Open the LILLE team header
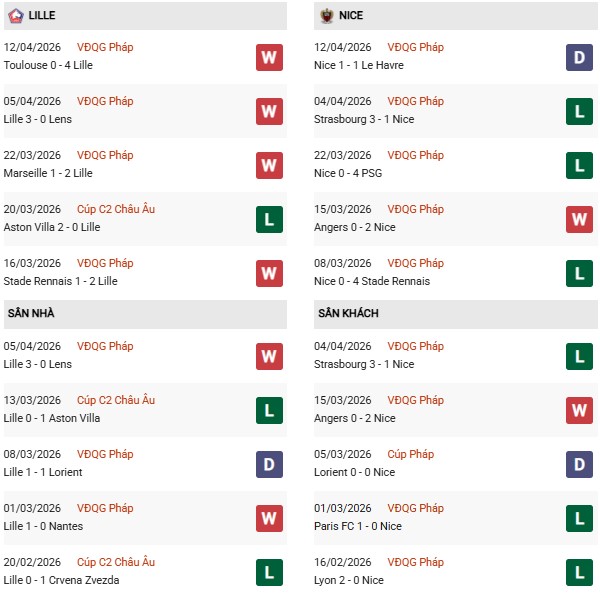This screenshot has height=594, width=600. coord(42,16)
